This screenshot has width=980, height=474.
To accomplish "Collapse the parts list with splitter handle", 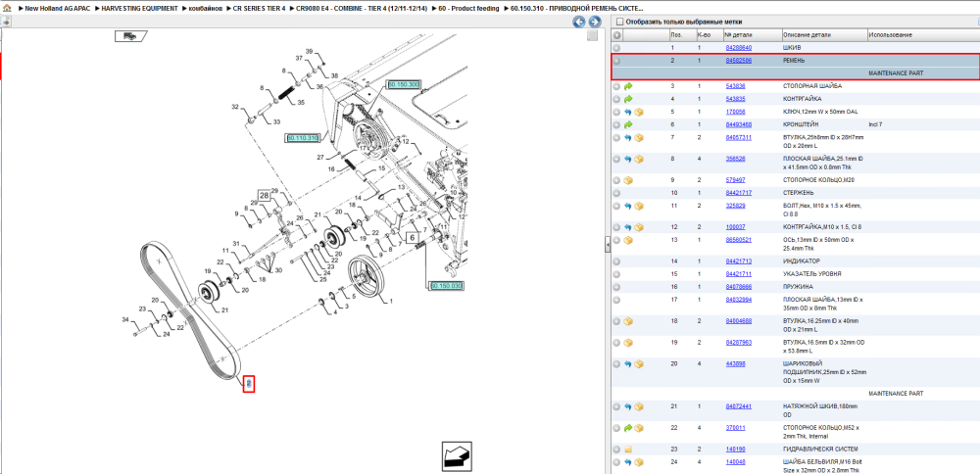I will coord(608,246).
